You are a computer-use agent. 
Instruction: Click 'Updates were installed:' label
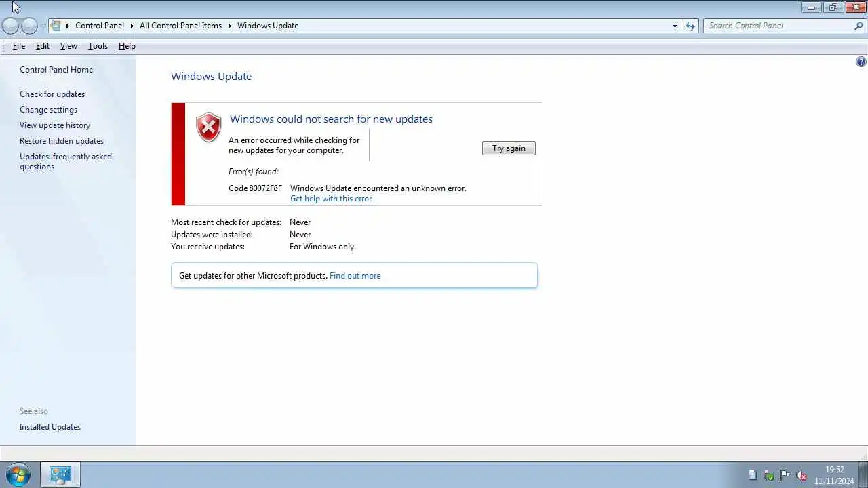(212, 235)
